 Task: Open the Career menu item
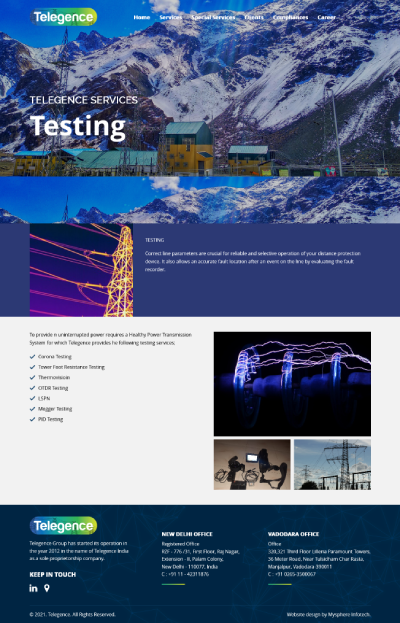point(327,17)
